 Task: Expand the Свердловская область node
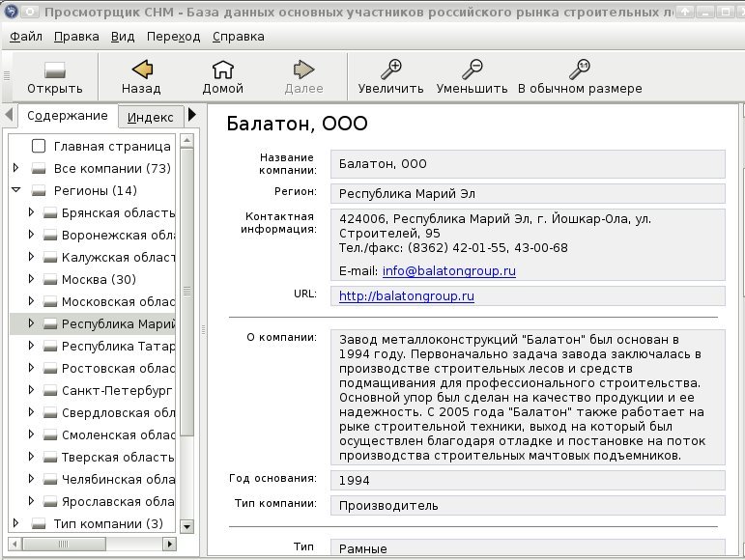pos(31,412)
